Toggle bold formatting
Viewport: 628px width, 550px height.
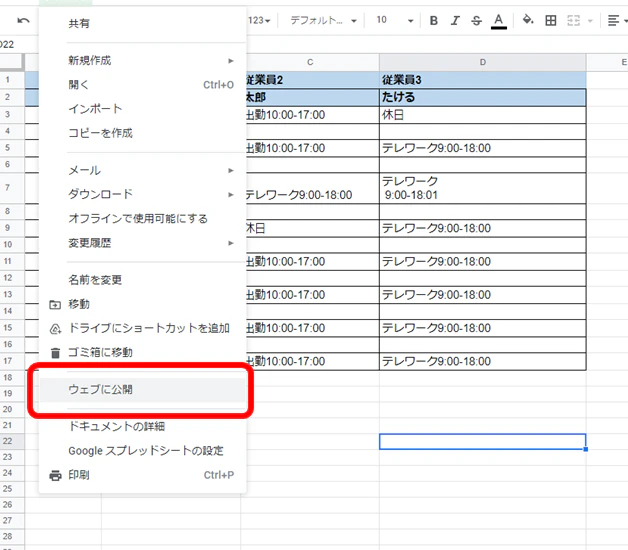tap(433, 20)
